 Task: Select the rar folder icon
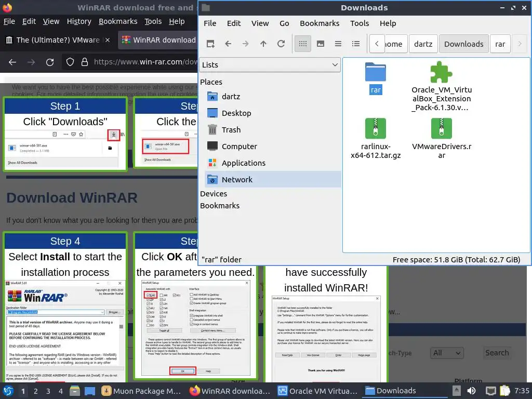pos(376,72)
